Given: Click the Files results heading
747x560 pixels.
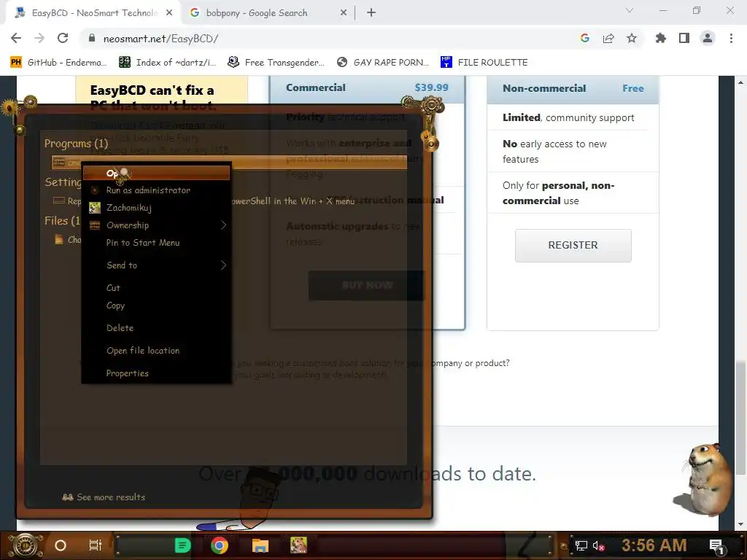Looking at the screenshot, I should 63,220.
